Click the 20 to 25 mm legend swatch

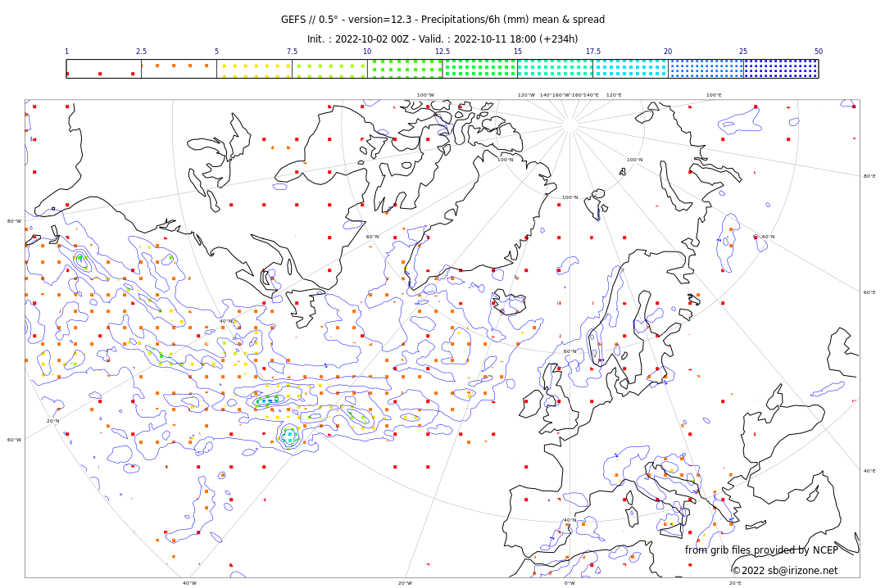706,69
